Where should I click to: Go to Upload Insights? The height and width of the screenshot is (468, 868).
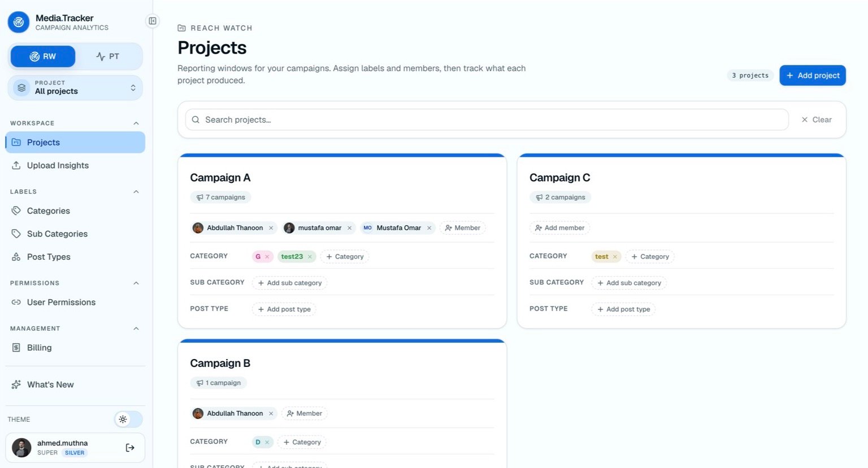pyautogui.click(x=75, y=165)
